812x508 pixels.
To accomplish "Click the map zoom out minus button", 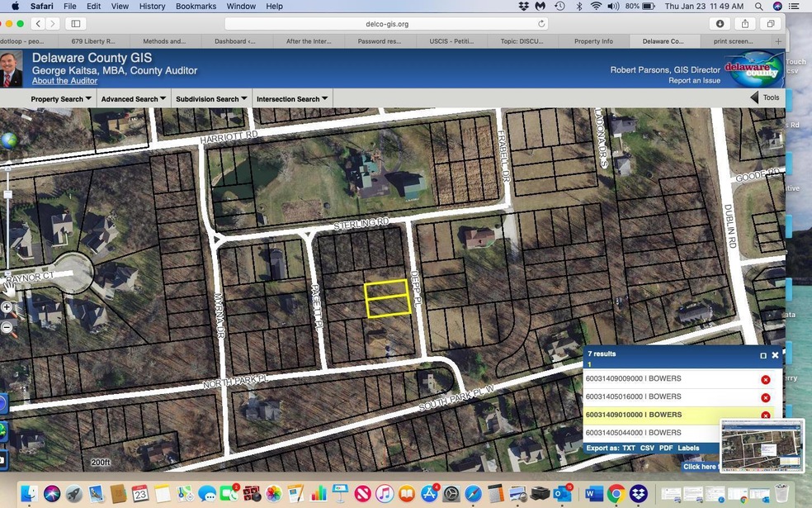I will [7, 327].
